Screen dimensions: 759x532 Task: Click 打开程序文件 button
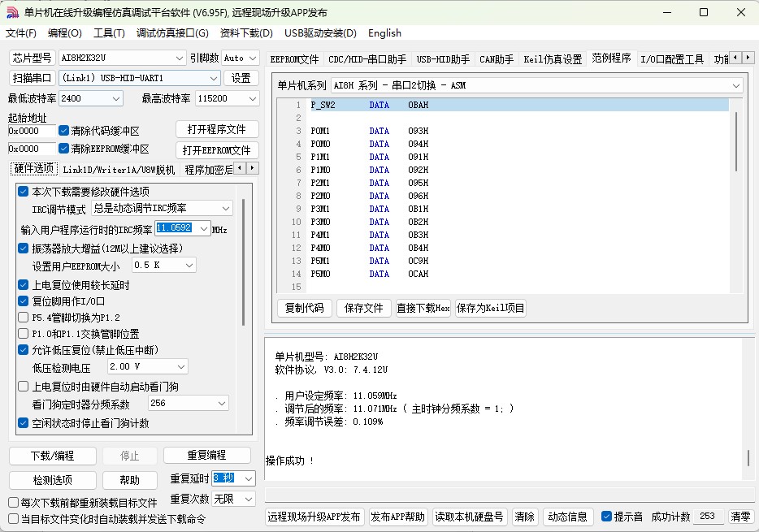[x=217, y=130]
